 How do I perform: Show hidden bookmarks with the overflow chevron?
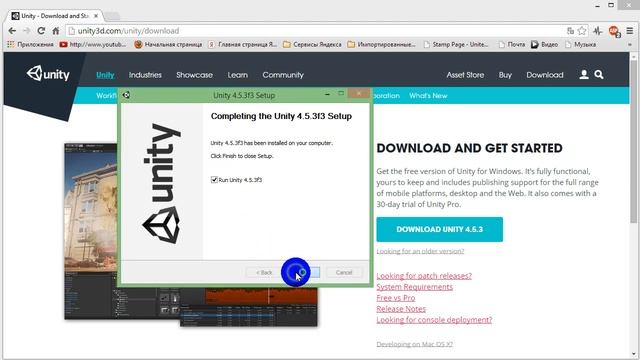(x=630, y=44)
